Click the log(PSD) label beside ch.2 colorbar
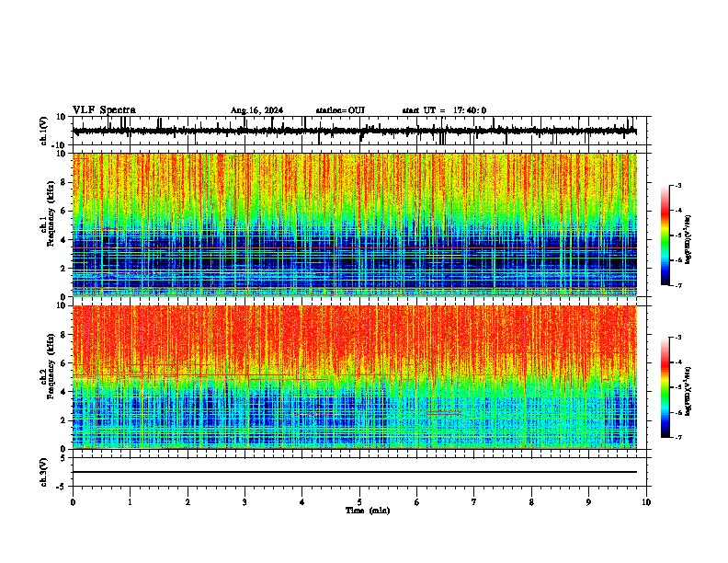The height and width of the screenshot is (563, 728). click(x=688, y=391)
